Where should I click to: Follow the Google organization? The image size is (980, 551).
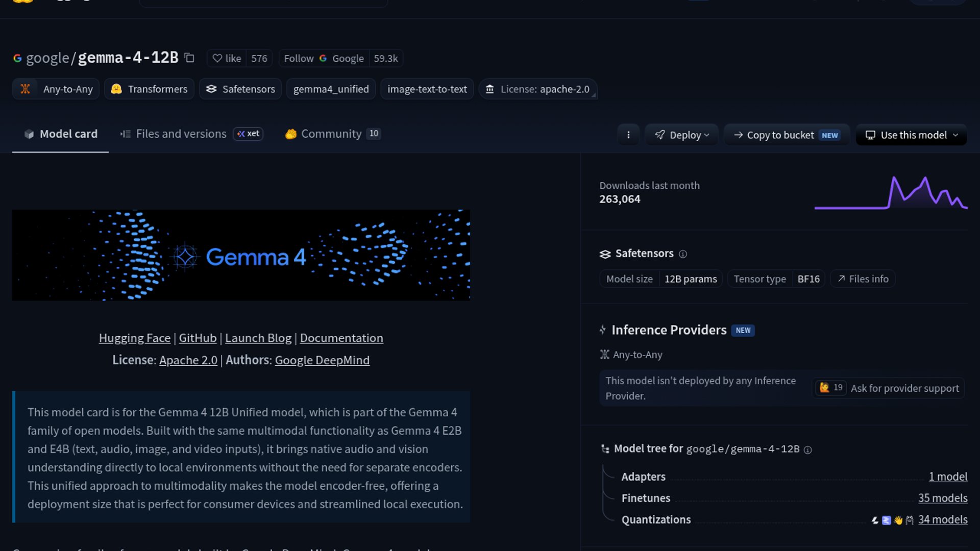pyautogui.click(x=324, y=59)
